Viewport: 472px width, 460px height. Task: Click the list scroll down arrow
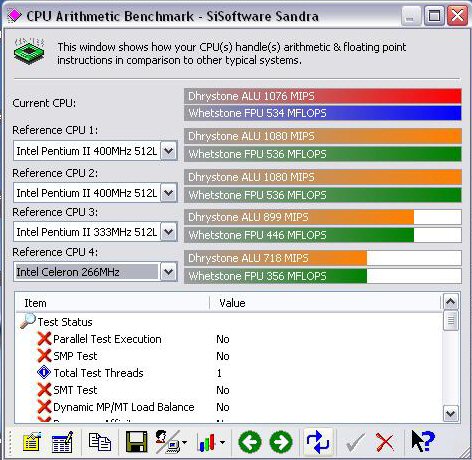pos(451,414)
